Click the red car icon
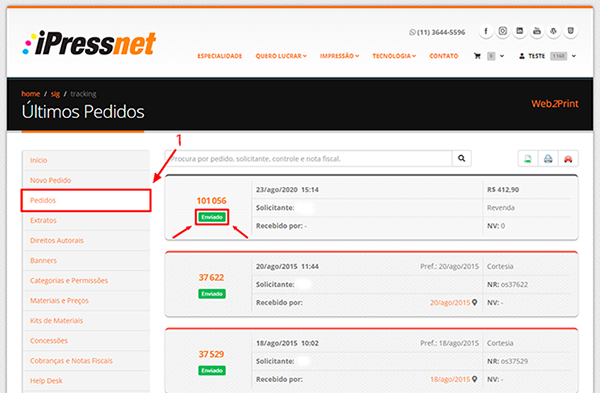The height and width of the screenshot is (393, 600). [x=568, y=159]
